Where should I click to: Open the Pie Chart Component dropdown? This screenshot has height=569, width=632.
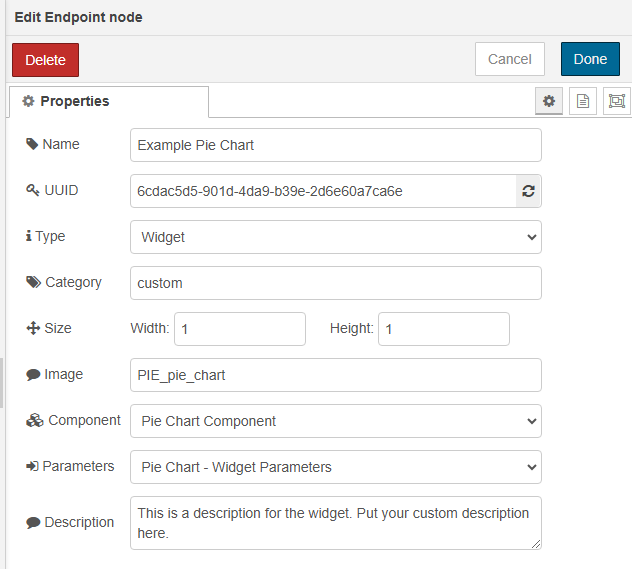(336, 421)
